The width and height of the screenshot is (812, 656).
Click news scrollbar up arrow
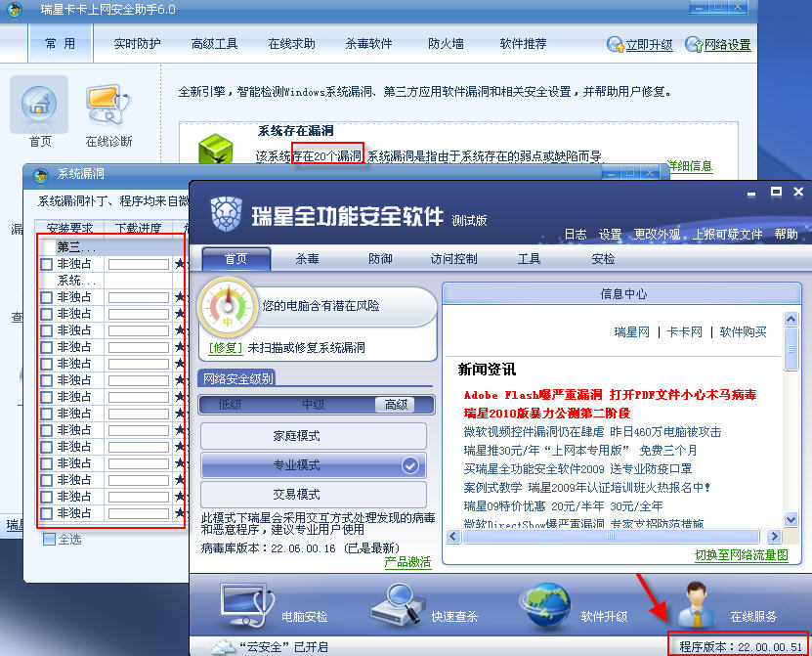pos(791,319)
